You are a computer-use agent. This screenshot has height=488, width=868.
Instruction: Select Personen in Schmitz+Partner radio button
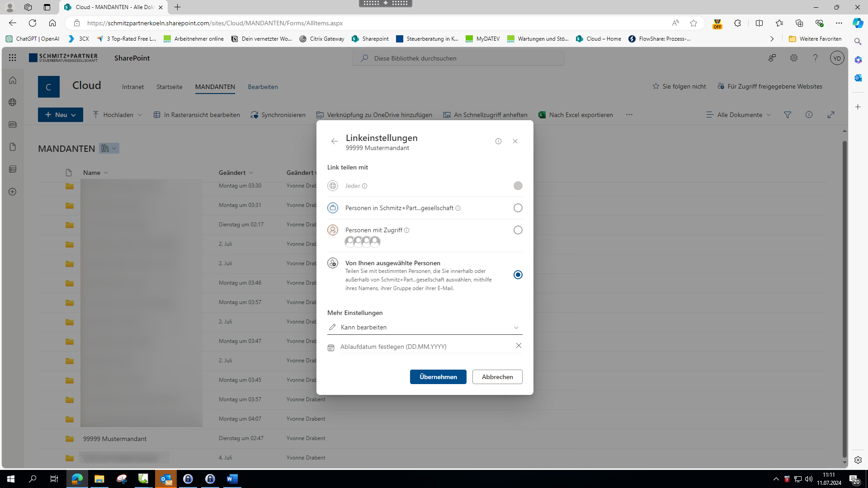tap(518, 208)
